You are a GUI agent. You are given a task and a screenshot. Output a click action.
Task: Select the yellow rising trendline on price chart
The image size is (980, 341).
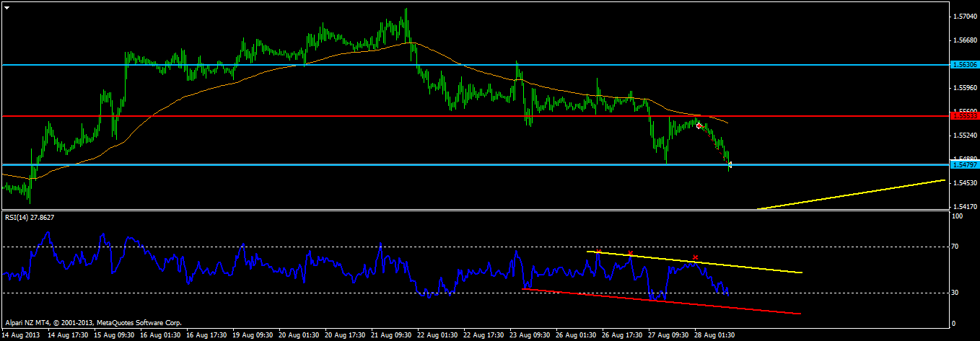(x=852, y=195)
